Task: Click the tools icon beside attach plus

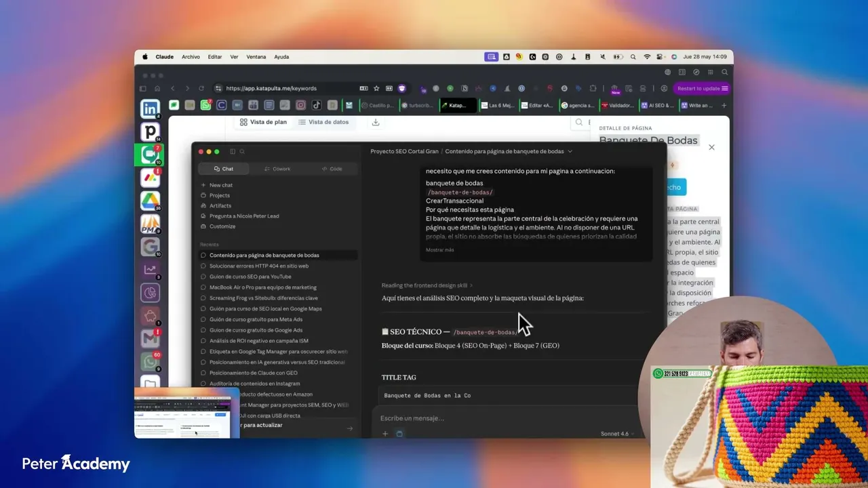Action: pyautogui.click(x=399, y=434)
